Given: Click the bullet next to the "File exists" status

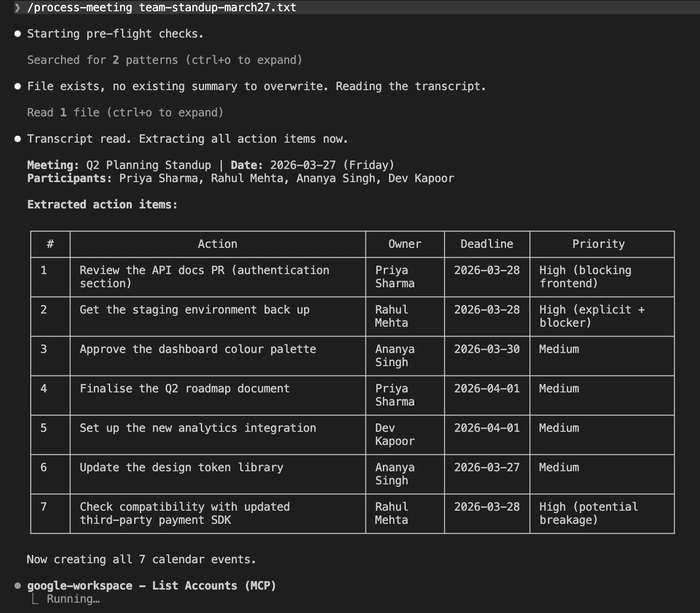Looking at the screenshot, I should pos(18,86).
